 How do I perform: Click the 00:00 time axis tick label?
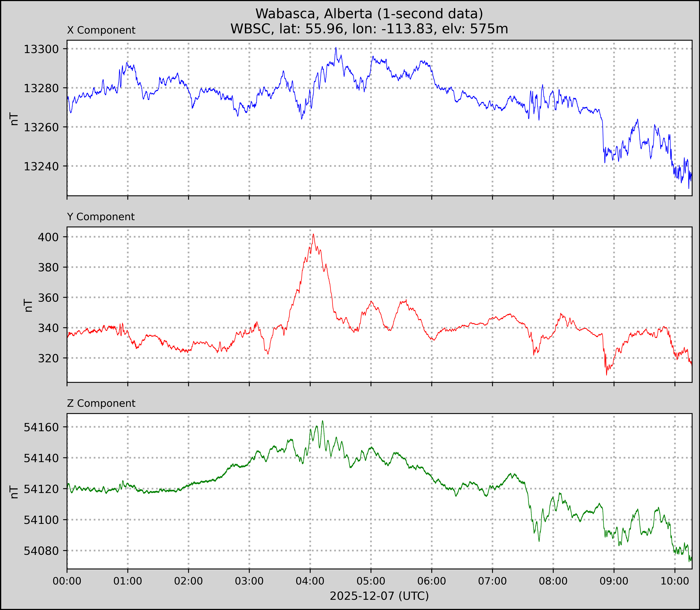(67, 581)
